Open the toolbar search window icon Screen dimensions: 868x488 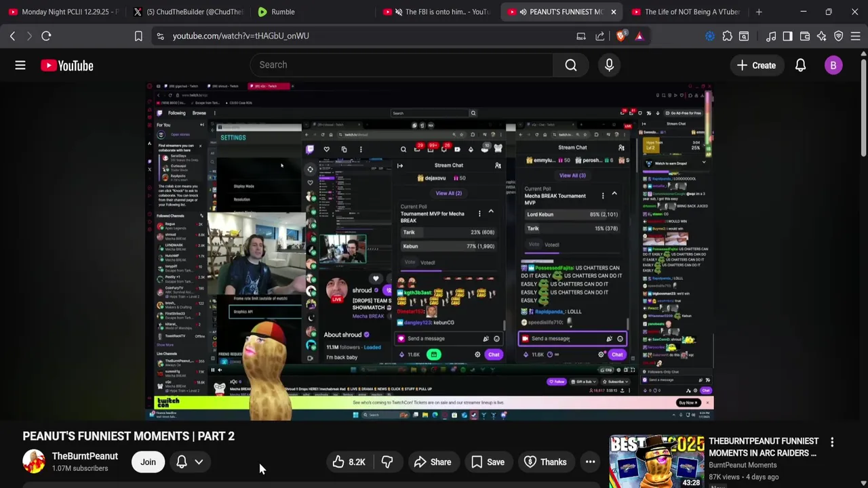click(x=744, y=36)
